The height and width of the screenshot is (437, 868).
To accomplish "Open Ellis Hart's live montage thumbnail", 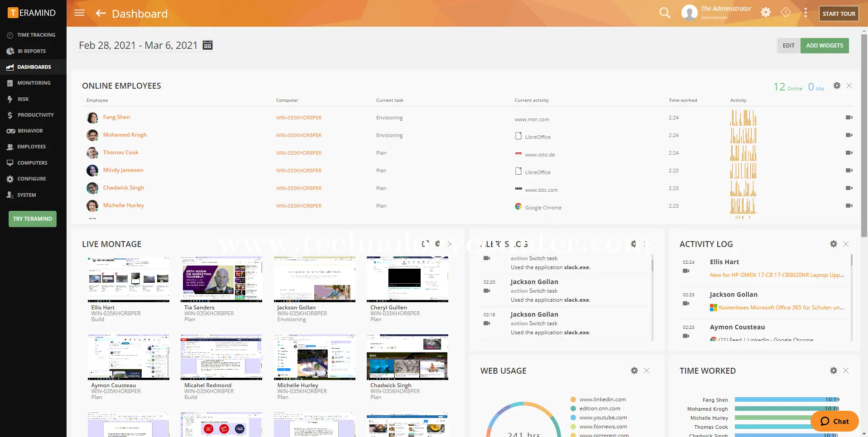I will 128,279.
